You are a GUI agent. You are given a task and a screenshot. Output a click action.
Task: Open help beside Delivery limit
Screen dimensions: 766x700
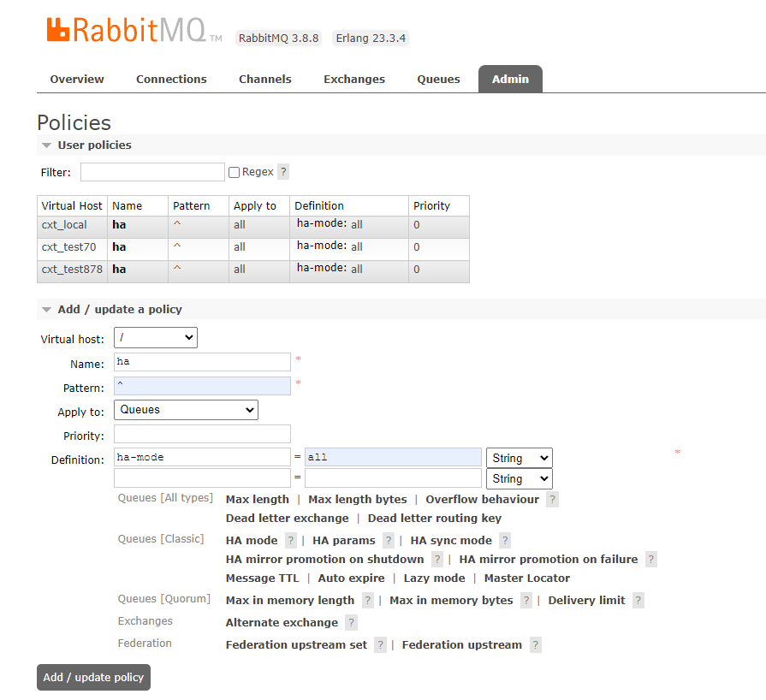[x=638, y=600]
